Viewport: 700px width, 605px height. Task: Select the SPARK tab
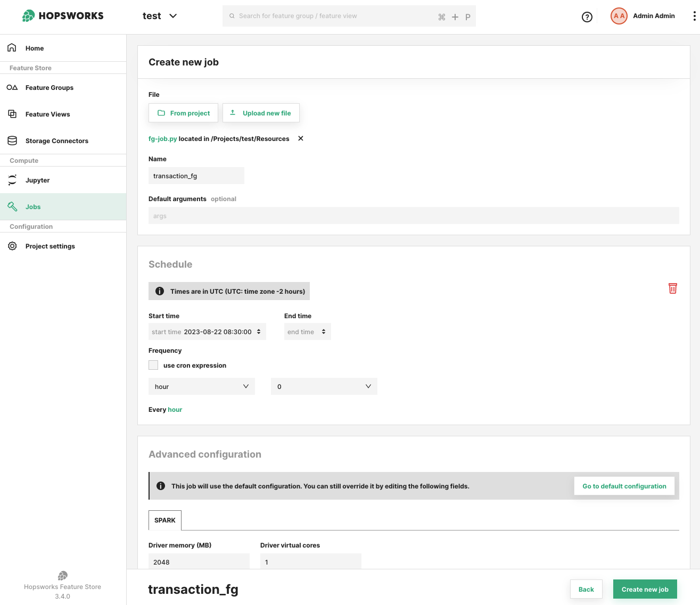click(x=164, y=520)
